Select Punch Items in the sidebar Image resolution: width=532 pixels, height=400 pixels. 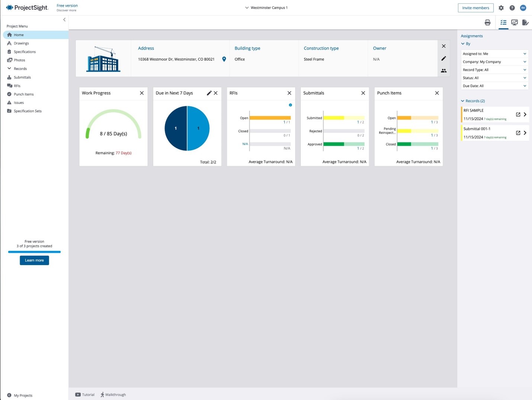click(x=23, y=94)
